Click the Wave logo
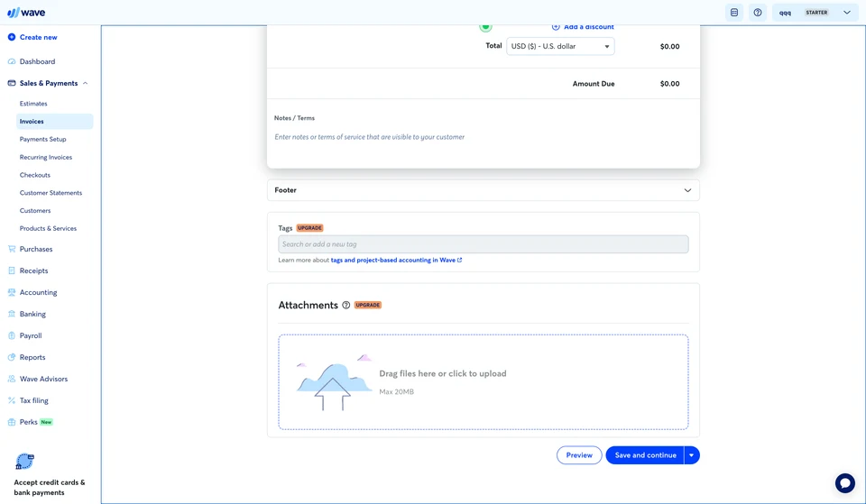866x504 pixels. pos(26,12)
